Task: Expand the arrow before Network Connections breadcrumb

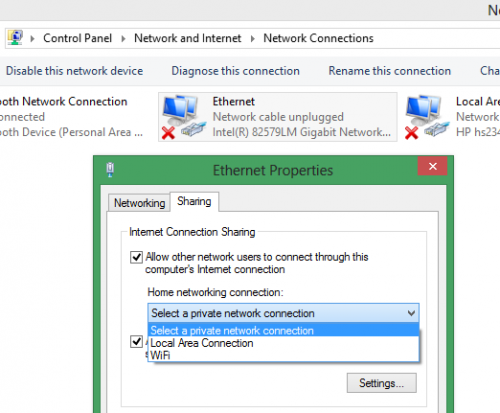Action: point(252,38)
